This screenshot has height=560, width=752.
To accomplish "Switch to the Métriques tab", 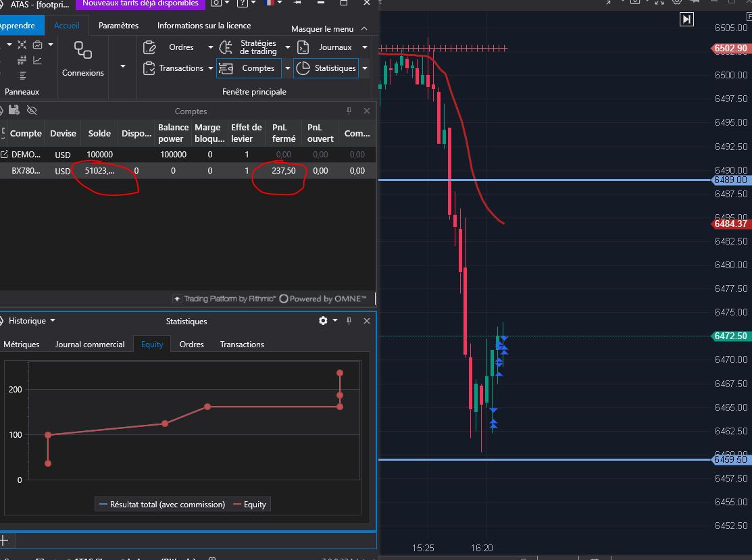I will [22, 345].
